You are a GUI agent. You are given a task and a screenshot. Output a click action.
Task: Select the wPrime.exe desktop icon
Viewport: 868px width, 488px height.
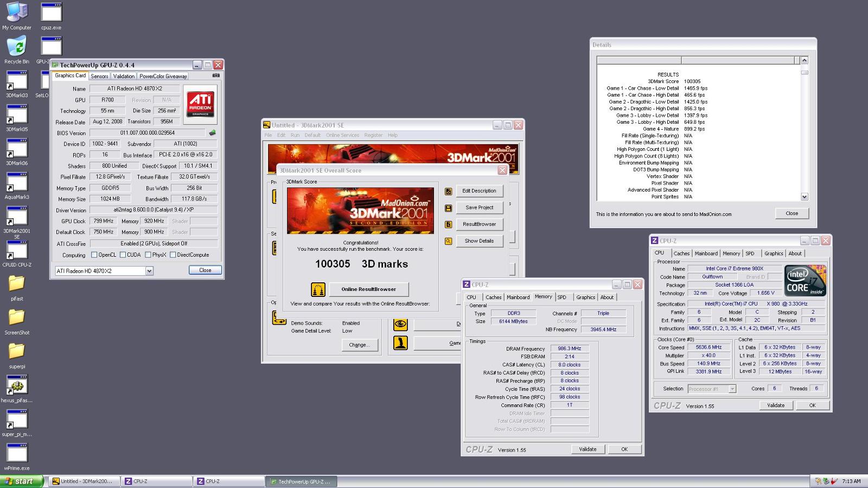pos(17,457)
